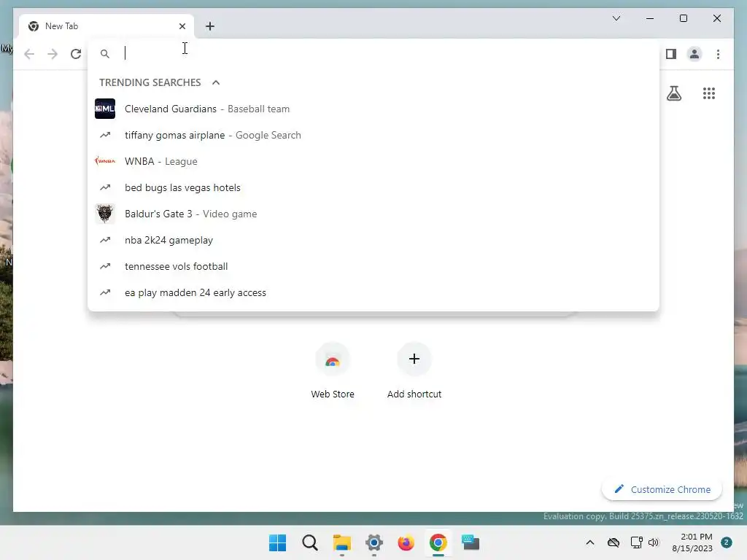Viewport: 747px width, 560px height.
Task: Click the Cleveland Guardians MLB thumbnail
Action: [x=105, y=109]
